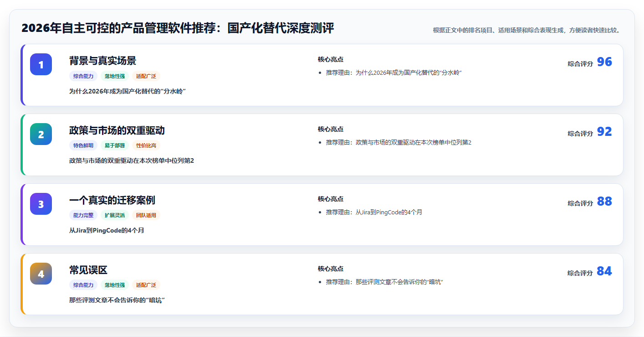Select 适配广泛 tag under 背景与真实场景
The image size is (644, 337).
[x=146, y=76]
